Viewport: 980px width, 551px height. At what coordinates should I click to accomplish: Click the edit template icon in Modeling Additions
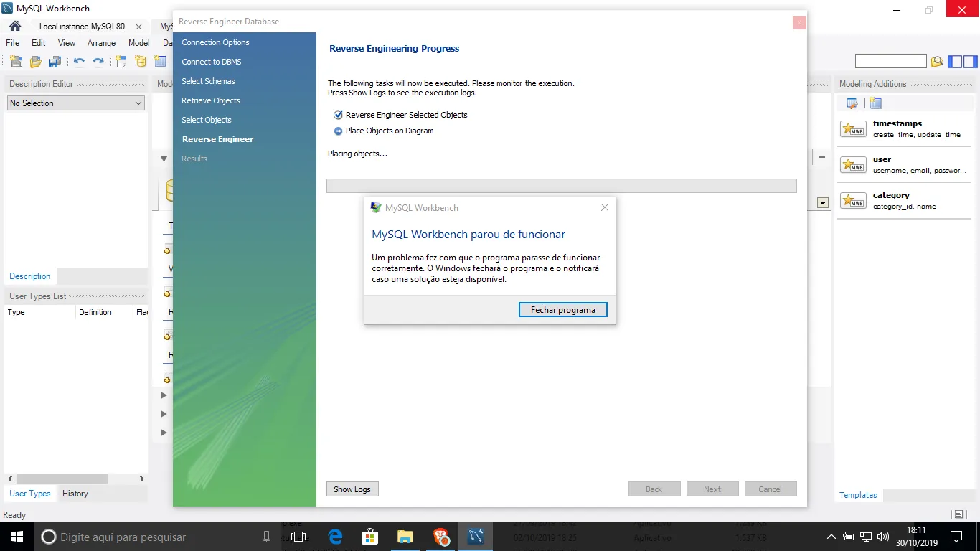852,103
